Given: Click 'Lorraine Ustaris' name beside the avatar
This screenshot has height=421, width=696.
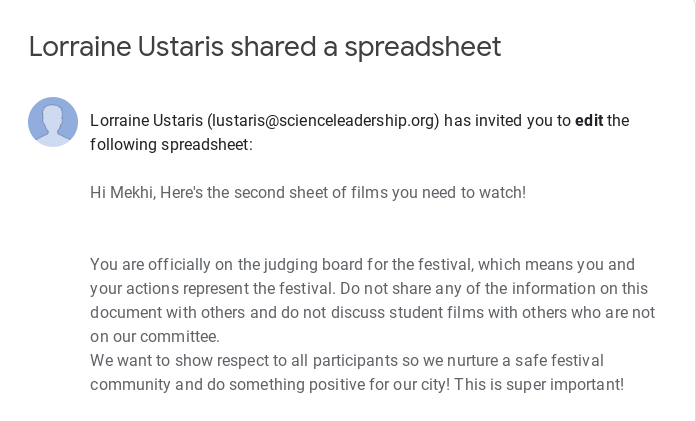Looking at the screenshot, I should [x=146, y=121].
